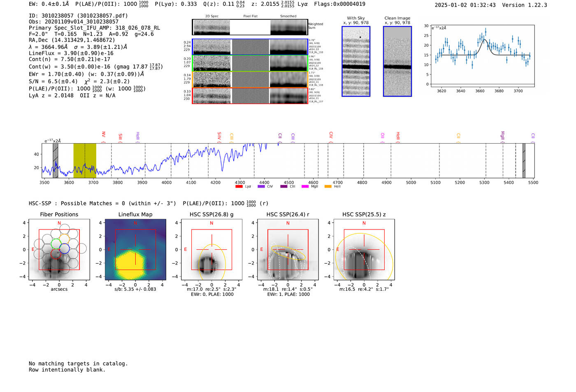Image resolution: width=576 pixels, height=392 pixels.
Task: Click the blue-bordered 2D Spec fiber cutout
Action: click(x=250, y=47)
